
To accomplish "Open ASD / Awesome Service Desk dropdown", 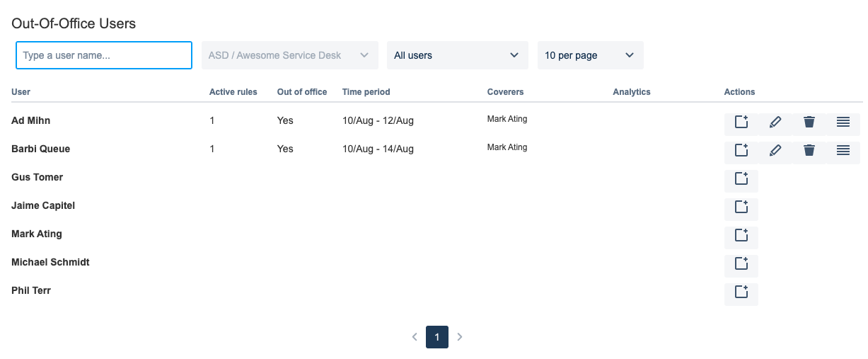I will pos(290,55).
